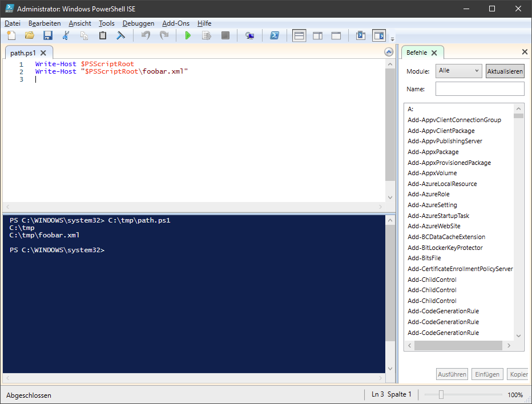Screen dimensions: 532x404
Task: Close the add-on tools pane
Action: (525, 51)
